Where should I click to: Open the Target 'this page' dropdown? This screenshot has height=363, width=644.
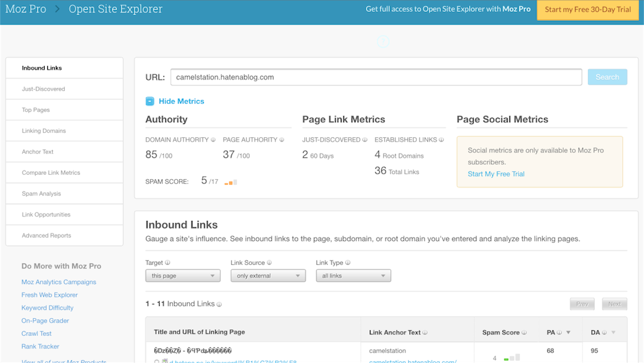click(x=183, y=276)
